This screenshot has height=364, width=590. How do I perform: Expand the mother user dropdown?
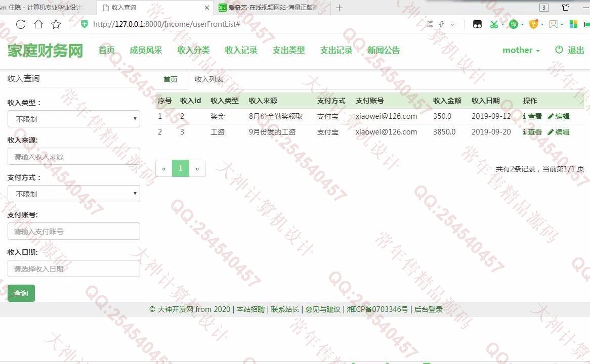tap(521, 51)
